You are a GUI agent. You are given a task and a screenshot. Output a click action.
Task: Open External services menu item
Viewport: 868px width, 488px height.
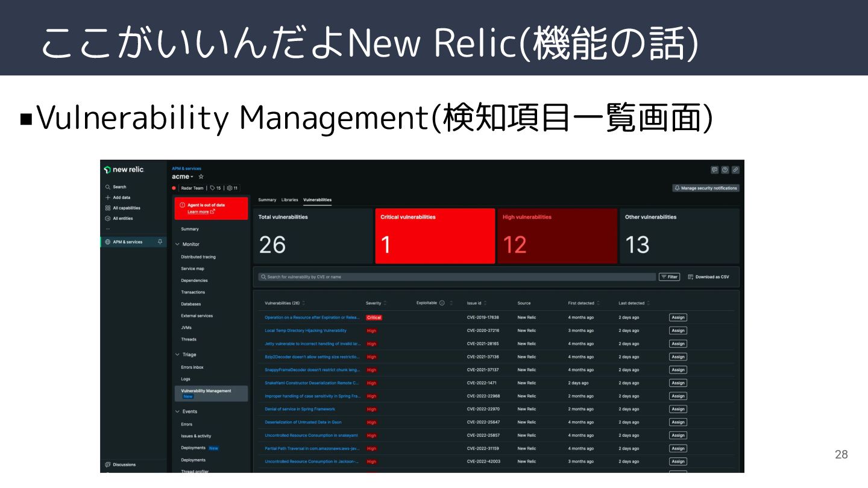[x=197, y=316]
